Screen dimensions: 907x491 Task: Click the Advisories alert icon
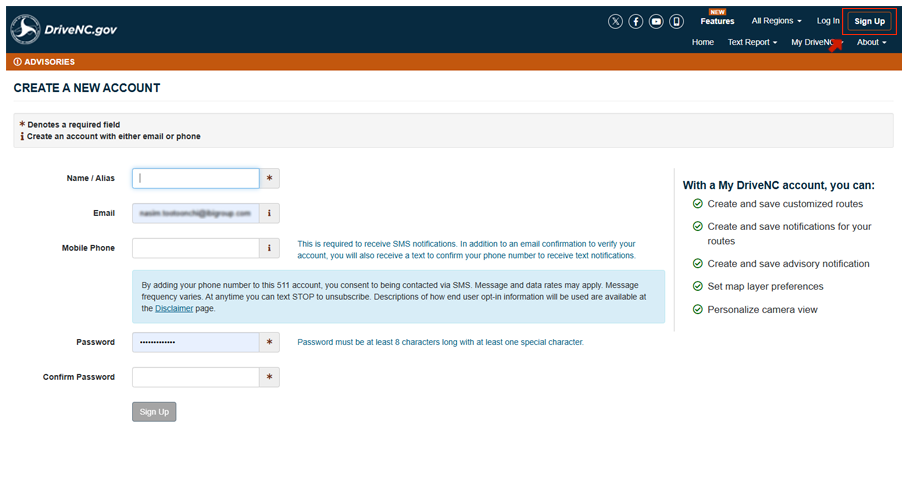pyautogui.click(x=17, y=62)
